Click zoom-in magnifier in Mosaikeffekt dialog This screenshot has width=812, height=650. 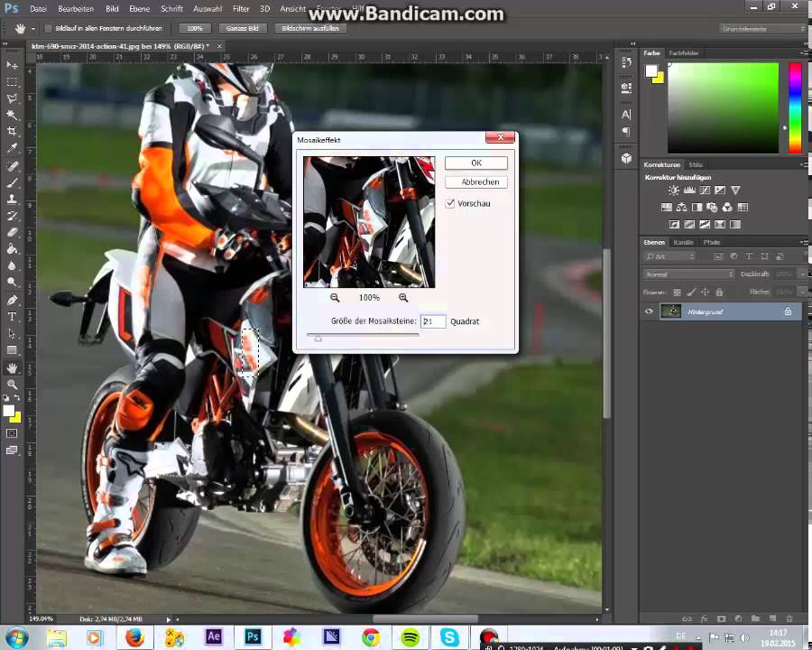click(403, 298)
